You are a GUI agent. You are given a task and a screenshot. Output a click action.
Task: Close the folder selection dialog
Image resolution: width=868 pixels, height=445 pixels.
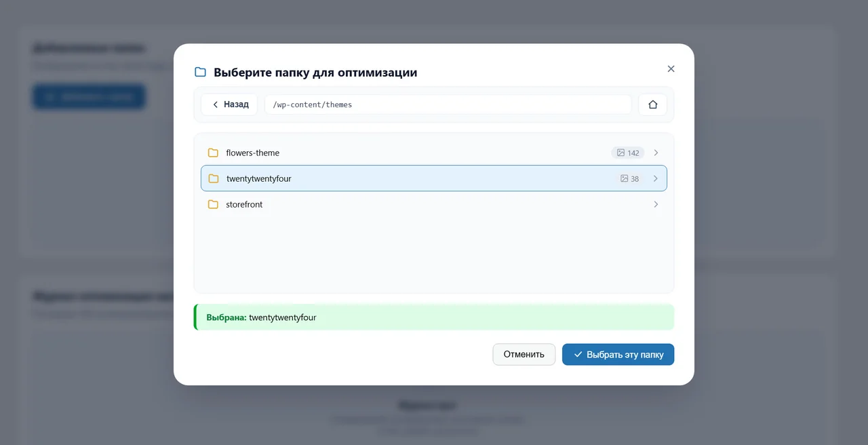click(671, 69)
